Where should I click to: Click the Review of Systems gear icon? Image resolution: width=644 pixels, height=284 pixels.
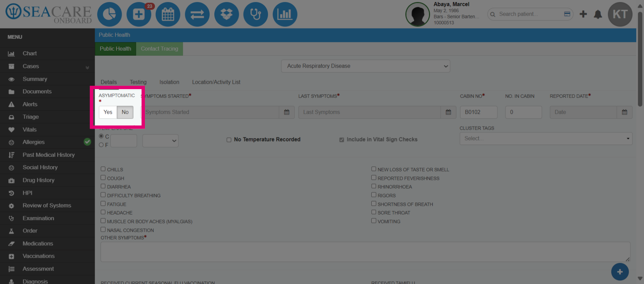tap(11, 206)
